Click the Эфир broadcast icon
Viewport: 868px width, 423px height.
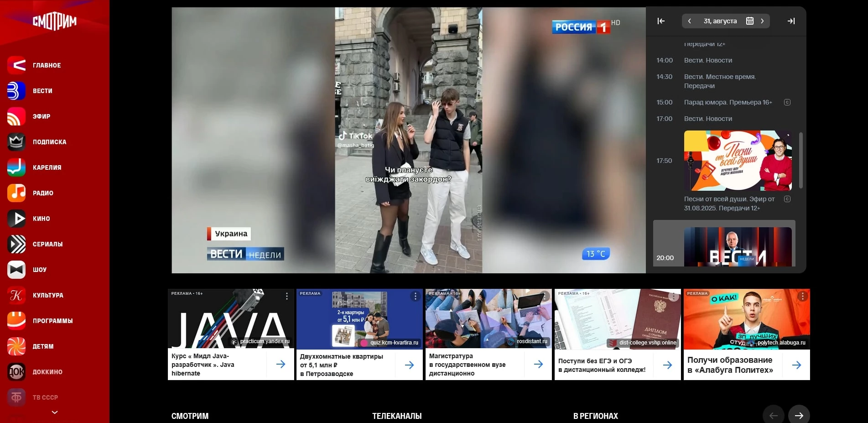click(x=16, y=116)
